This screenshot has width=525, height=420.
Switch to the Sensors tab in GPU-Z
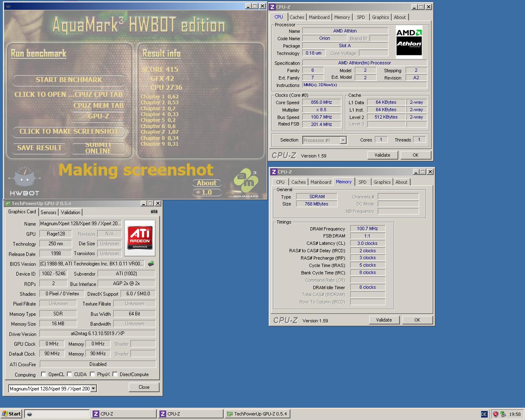click(48, 212)
